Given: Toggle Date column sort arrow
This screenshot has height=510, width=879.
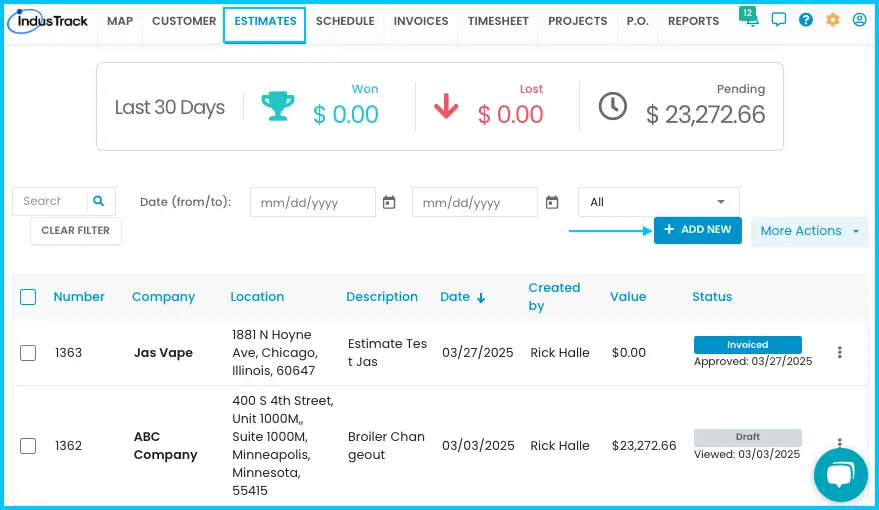Looking at the screenshot, I should (x=481, y=298).
